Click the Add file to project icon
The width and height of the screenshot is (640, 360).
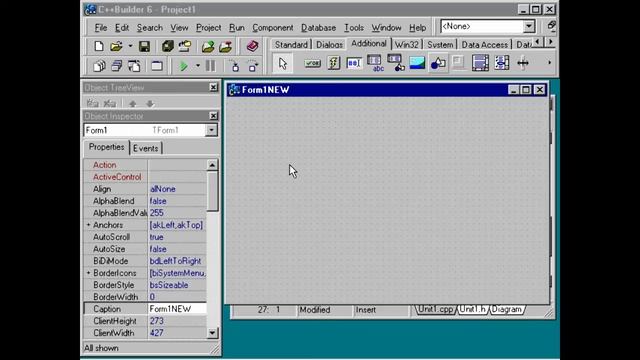click(208, 46)
